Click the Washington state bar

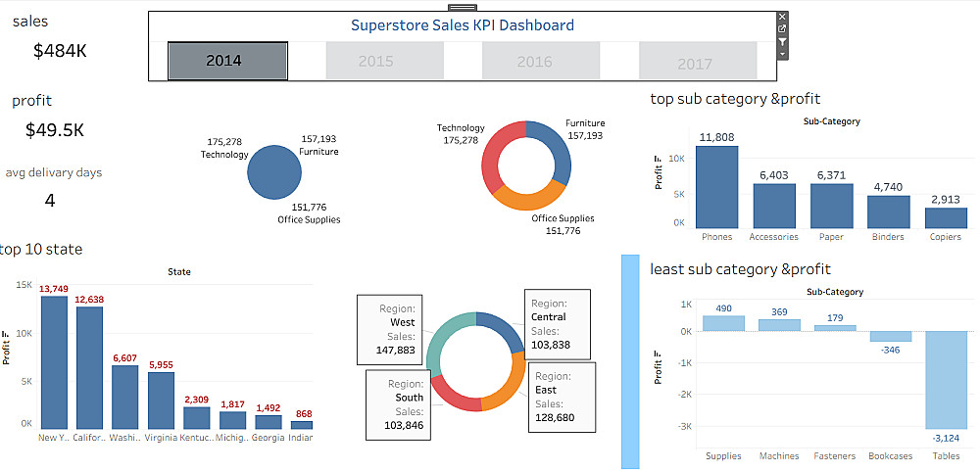point(125,397)
